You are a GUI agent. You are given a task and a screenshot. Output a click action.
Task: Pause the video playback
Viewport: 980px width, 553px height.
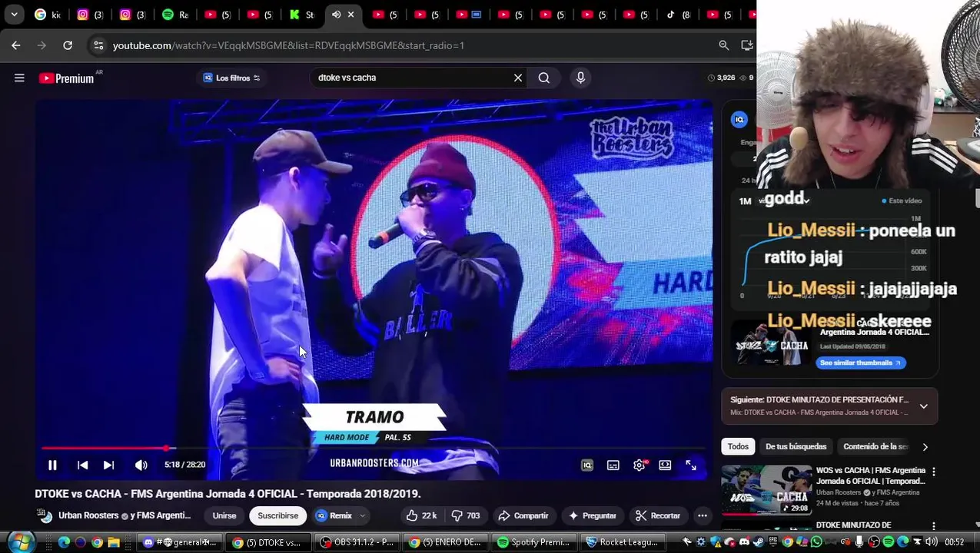coord(52,465)
